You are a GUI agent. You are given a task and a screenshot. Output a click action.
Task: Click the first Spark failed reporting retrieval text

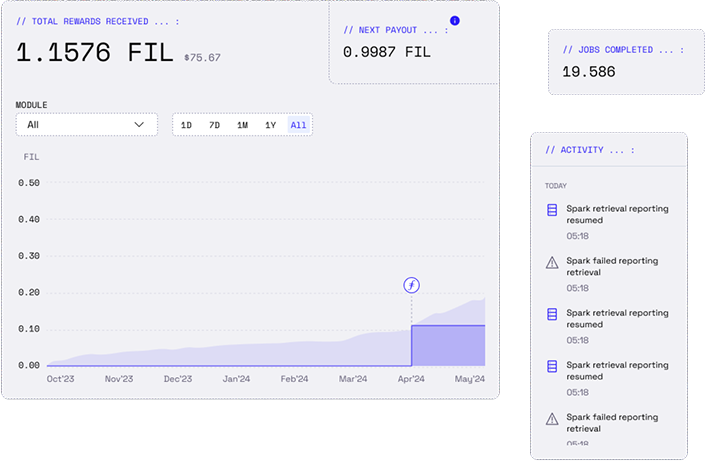(610, 266)
